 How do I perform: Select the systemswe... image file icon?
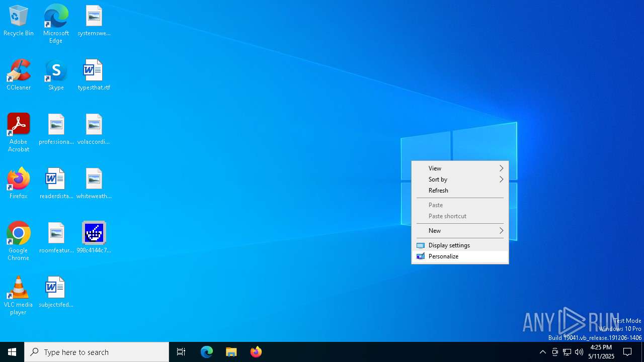pyautogui.click(x=94, y=21)
